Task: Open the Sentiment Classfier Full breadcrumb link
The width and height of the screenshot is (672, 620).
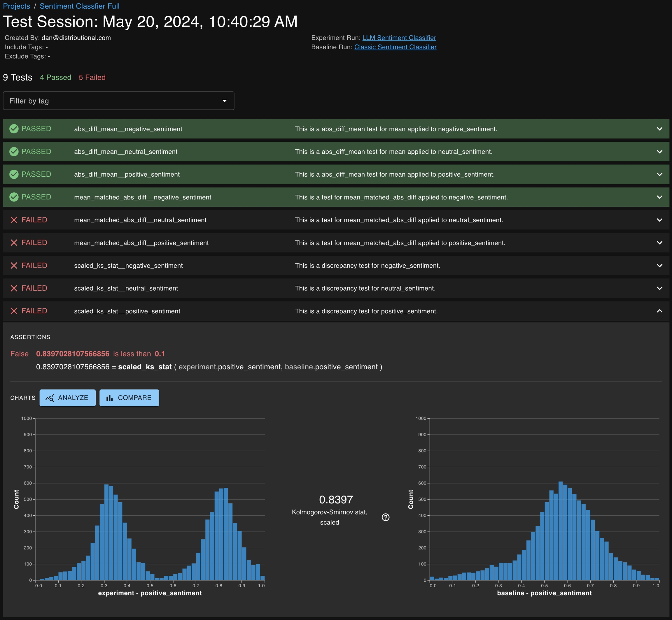Action: (x=80, y=6)
